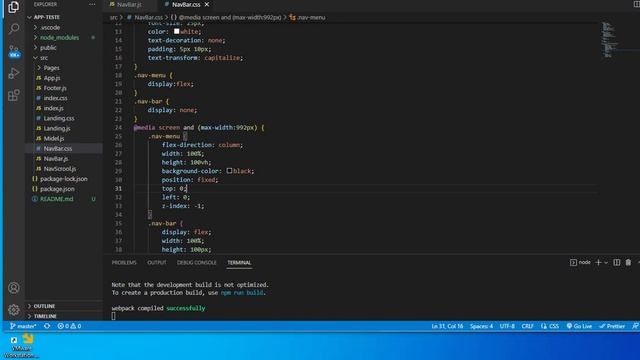
Task: Expand the OUTLINE section
Action: pos(44,306)
